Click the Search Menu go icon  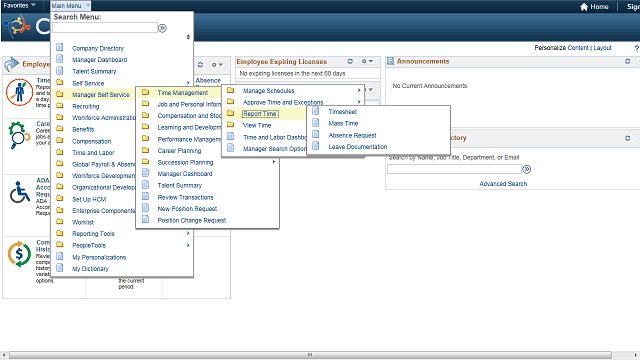[162, 28]
